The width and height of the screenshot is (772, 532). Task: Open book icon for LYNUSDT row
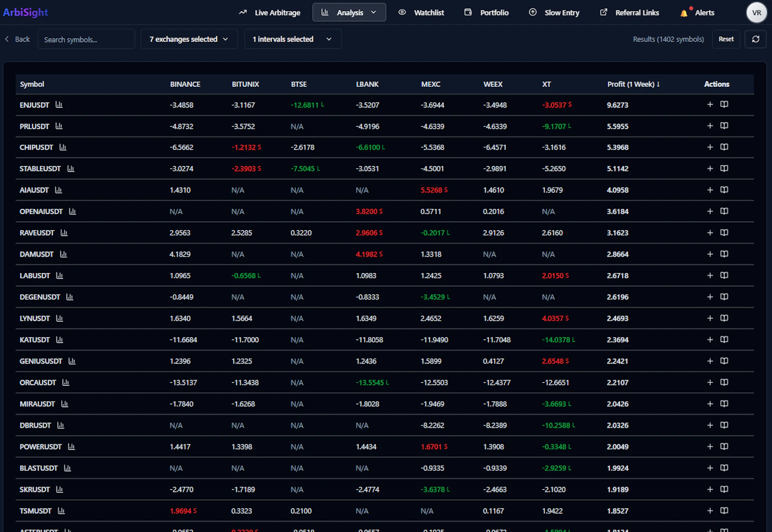click(724, 318)
